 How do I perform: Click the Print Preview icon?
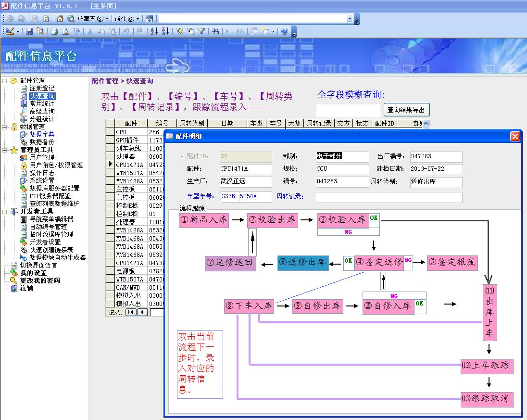tap(65, 31)
